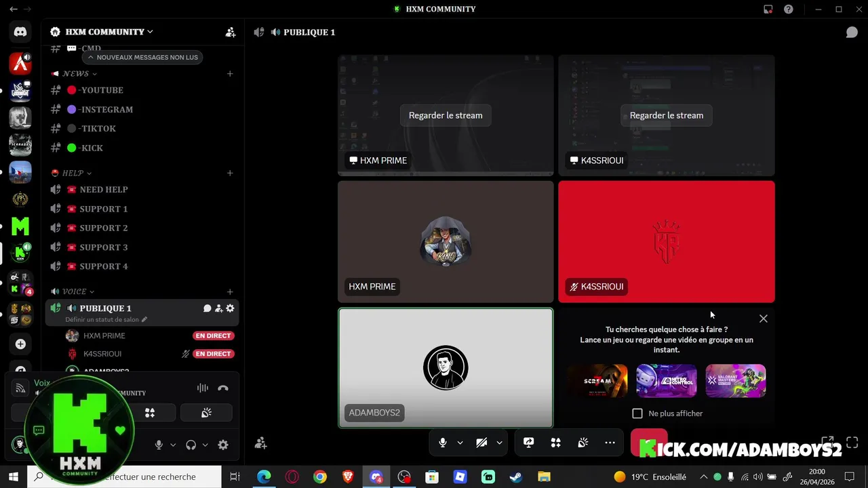Open Steam from the Windows taskbar
Screen dimensions: 868x488
(516, 476)
